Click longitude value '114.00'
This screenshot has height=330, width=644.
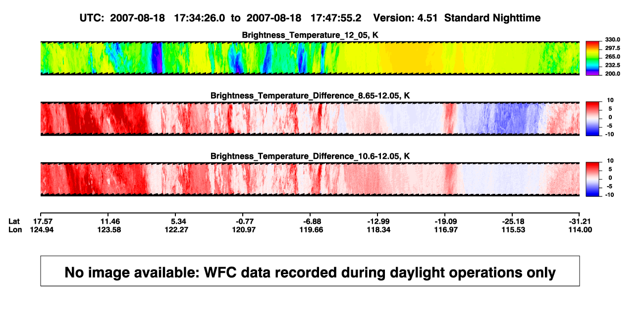(x=580, y=230)
